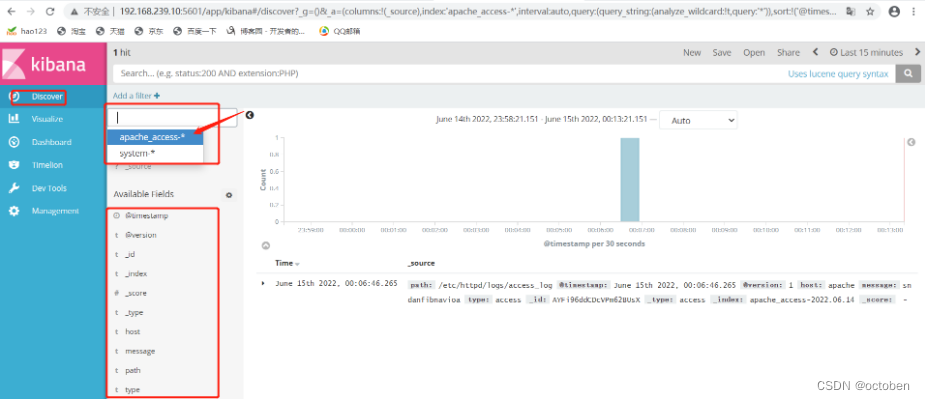
Task: Open the Dashboard section
Action: (53, 142)
